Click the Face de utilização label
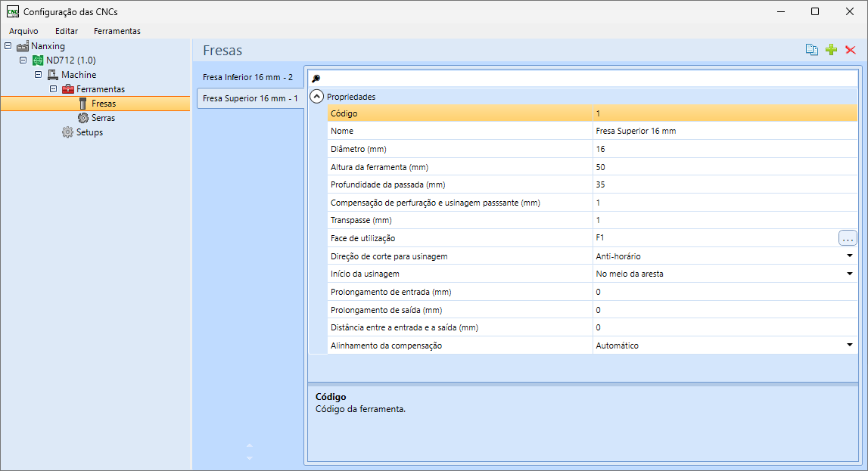868x471 pixels. click(x=362, y=238)
